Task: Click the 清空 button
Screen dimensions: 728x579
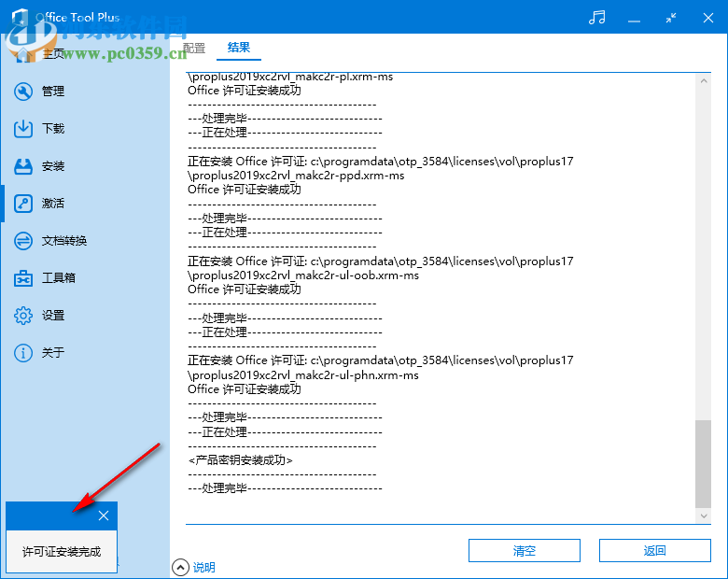Action: (525, 551)
